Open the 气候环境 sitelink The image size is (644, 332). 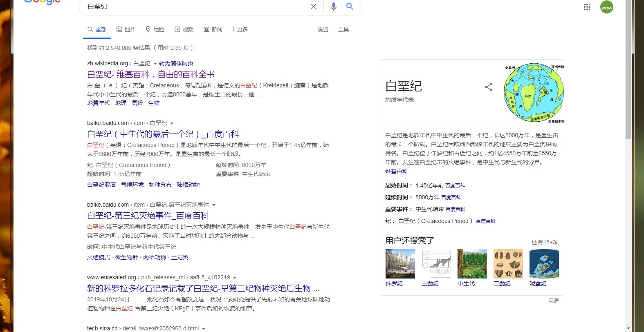coord(132,185)
